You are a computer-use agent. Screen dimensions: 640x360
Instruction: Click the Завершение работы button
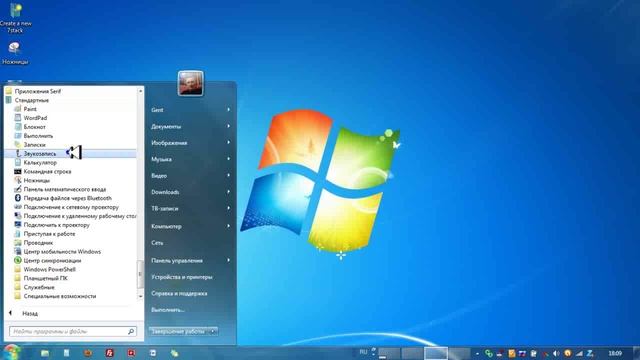click(x=178, y=331)
